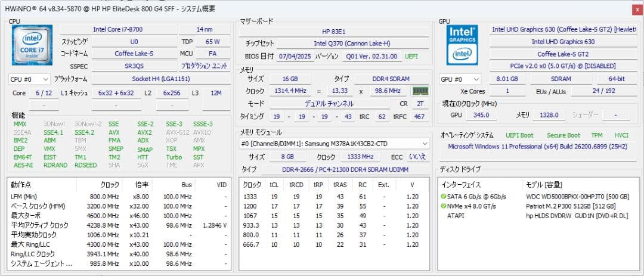Click the ECC いいえ value

tap(417, 157)
